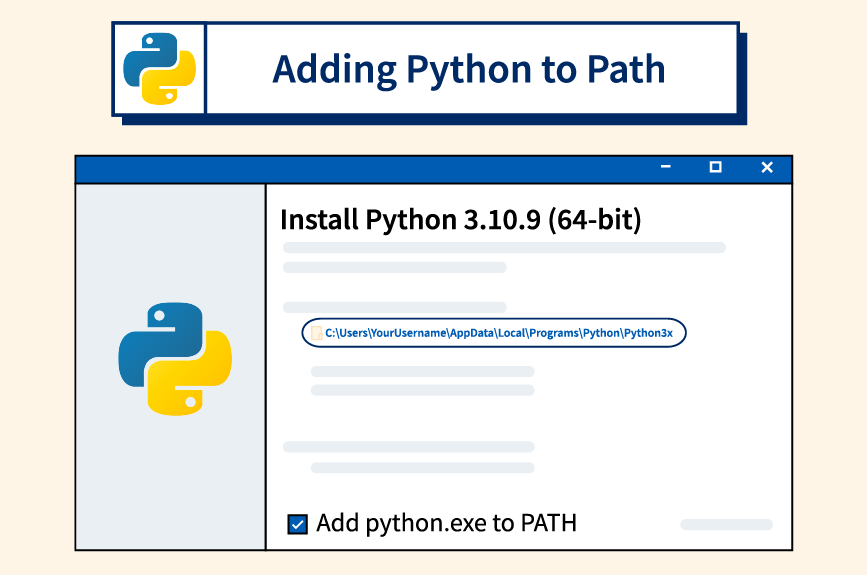This screenshot has height=575, width=867.
Task: Click the 'Add python.exe to PATH' label text
Action: pyautogui.click(x=446, y=523)
